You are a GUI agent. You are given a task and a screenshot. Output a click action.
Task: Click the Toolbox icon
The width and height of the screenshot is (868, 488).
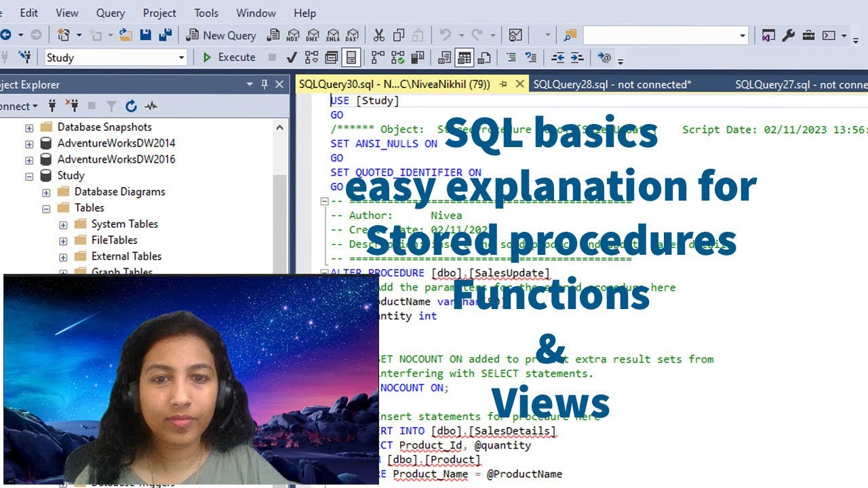click(808, 35)
